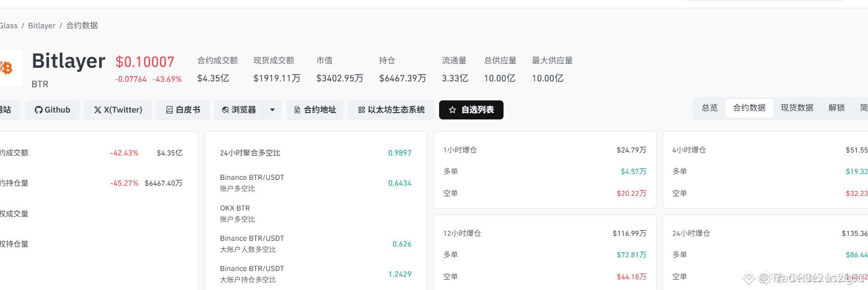Click the 流通量 3.33亿 value
The image size is (868, 290).
pyautogui.click(x=455, y=78)
